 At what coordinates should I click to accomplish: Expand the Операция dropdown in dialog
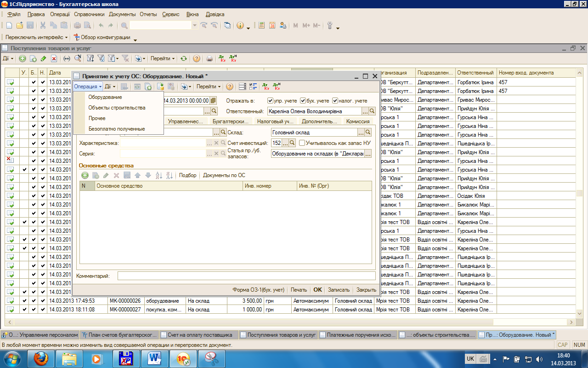point(88,86)
